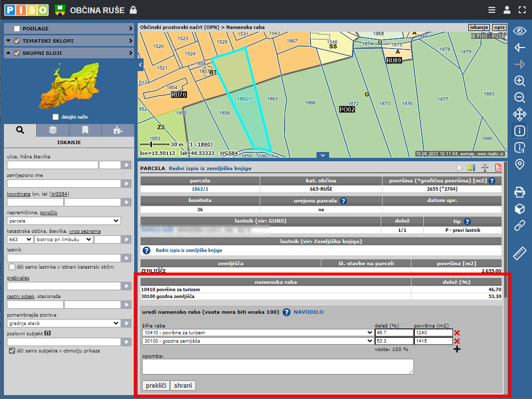Switch to the layers tab

point(53,130)
